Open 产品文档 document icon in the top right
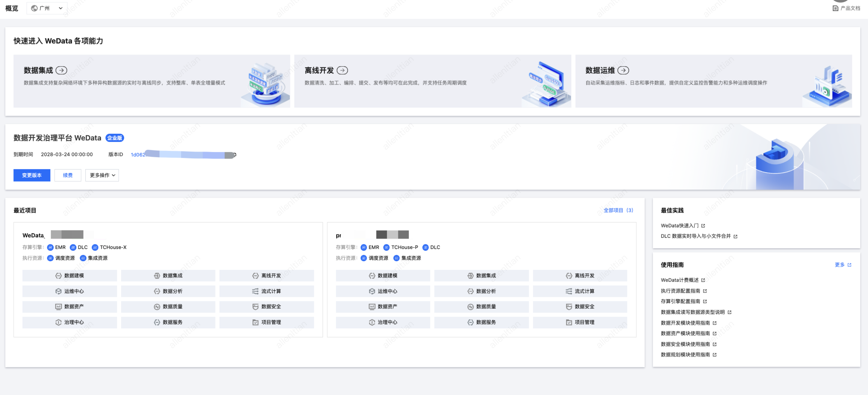The width and height of the screenshot is (868, 395). (x=835, y=8)
